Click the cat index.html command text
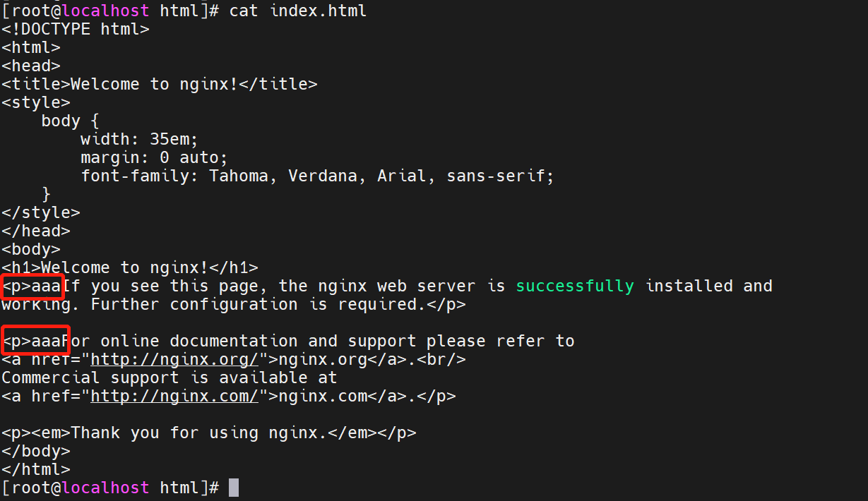Screen dimensions: 868x501 [x=298, y=11]
